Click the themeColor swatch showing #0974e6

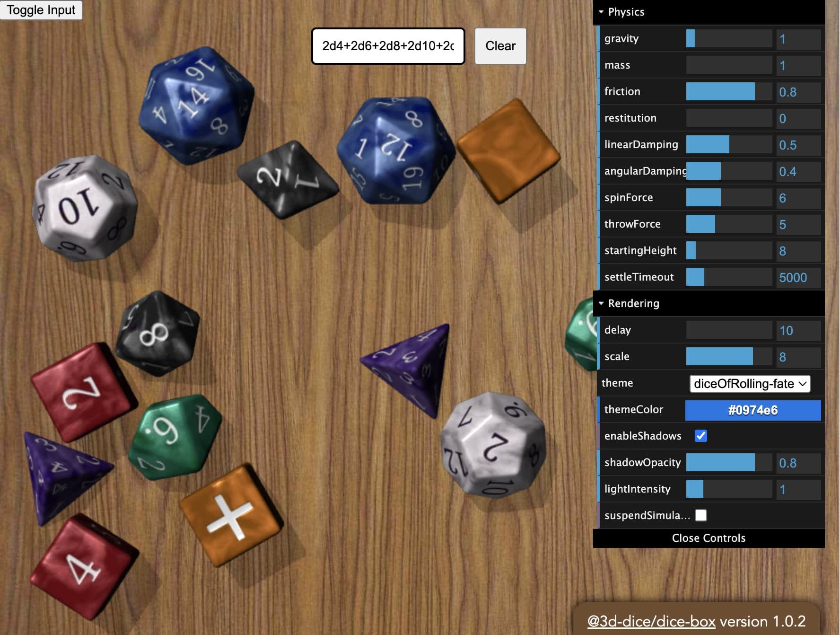pos(752,410)
